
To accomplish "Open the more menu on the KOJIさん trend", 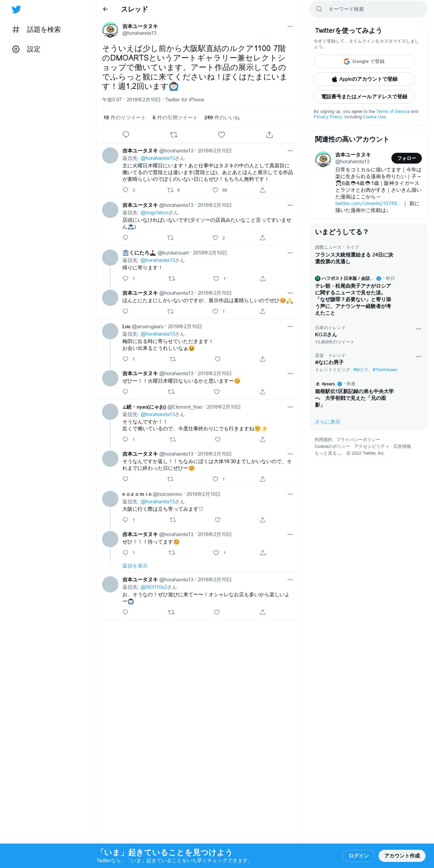I will [418, 329].
